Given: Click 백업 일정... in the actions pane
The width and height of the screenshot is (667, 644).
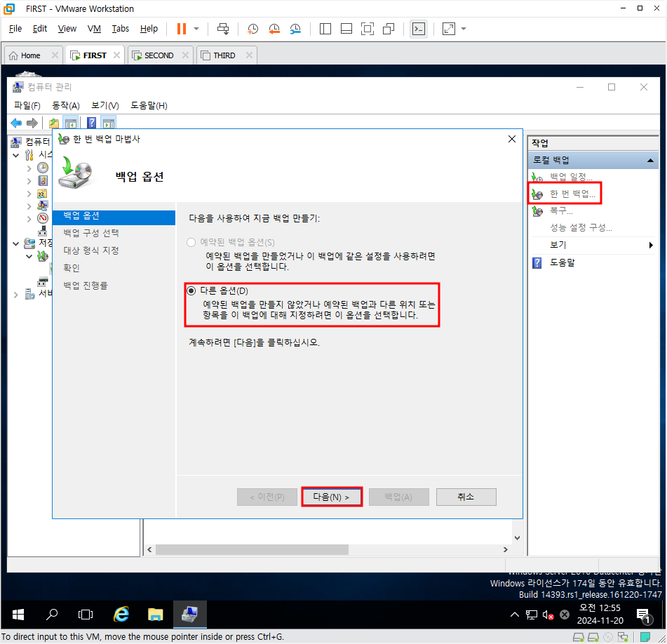Looking at the screenshot, I should click(x=572, y=177).
